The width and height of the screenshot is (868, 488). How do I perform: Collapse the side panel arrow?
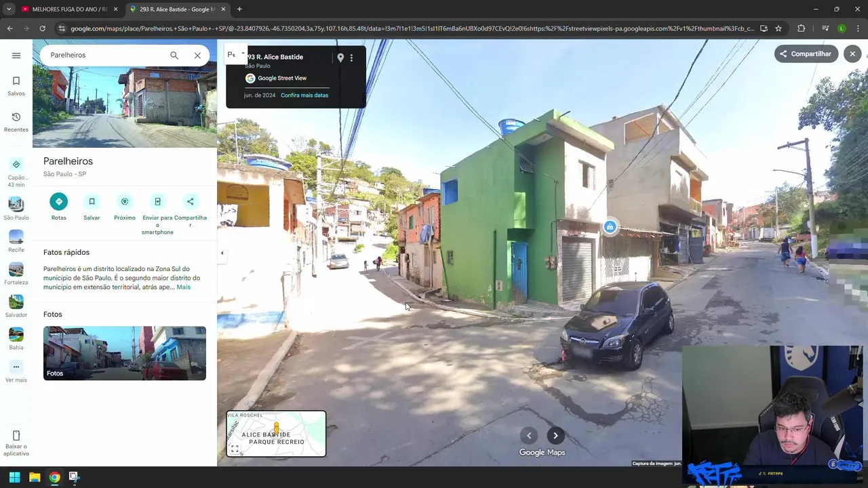pos(222,253)
